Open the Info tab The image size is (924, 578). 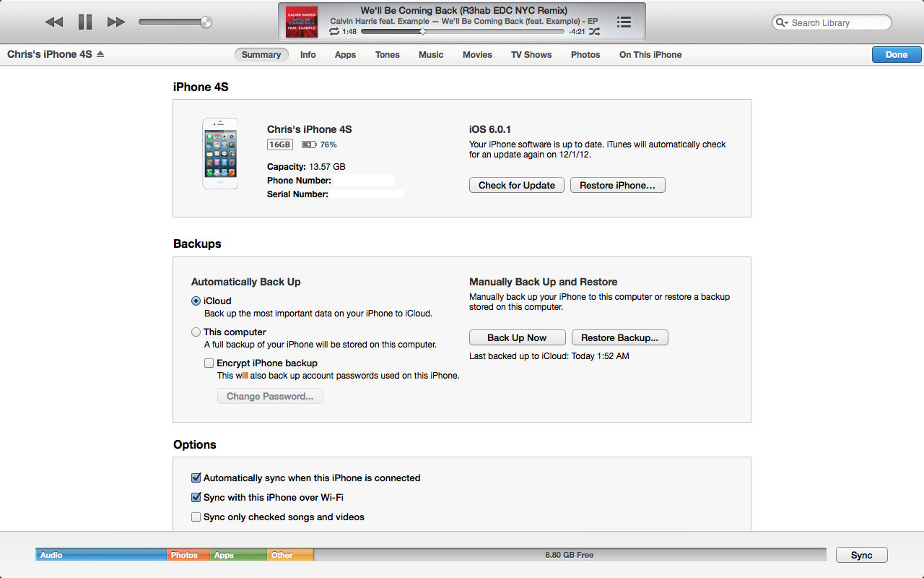click(x=308, y=54)
